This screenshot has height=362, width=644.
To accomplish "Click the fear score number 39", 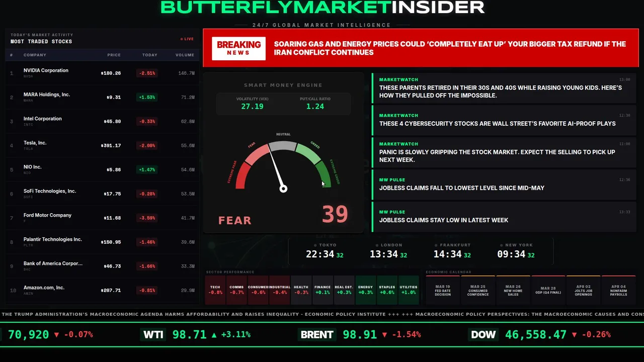I will (x=335, y=215).
